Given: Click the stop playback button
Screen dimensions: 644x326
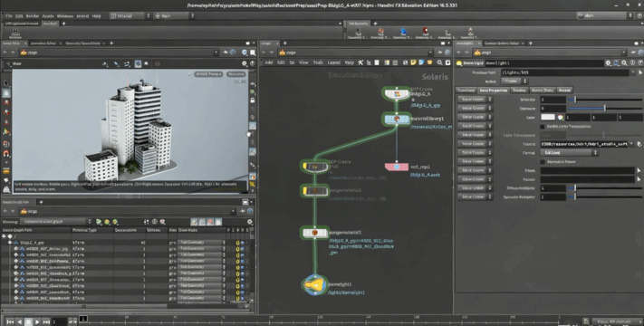Looking at the screenshot, I should 28,321.
